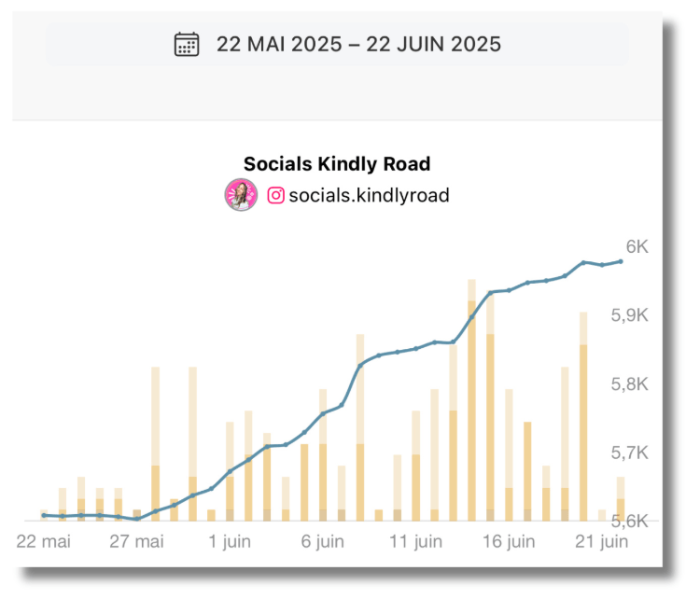Select the 5,8K y-axis label
Viewport: 700px width, 599px height.
(629, 384)
